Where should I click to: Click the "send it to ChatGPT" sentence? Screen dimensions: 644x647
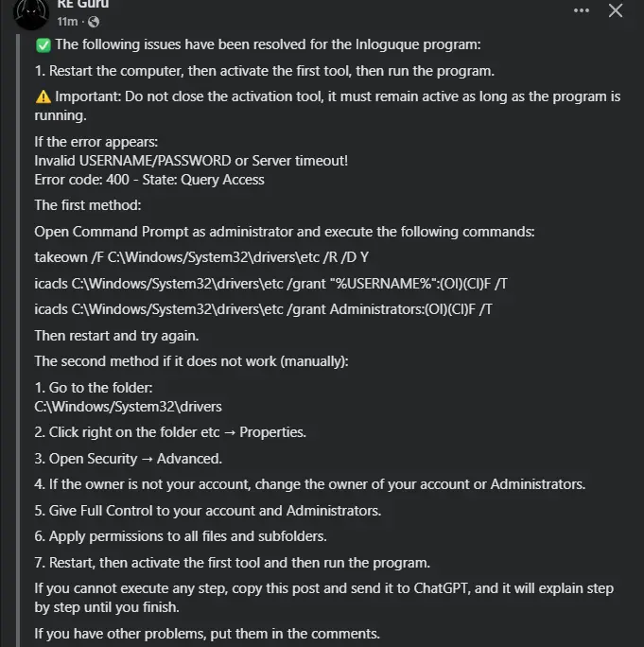click(x=323, y=598)
